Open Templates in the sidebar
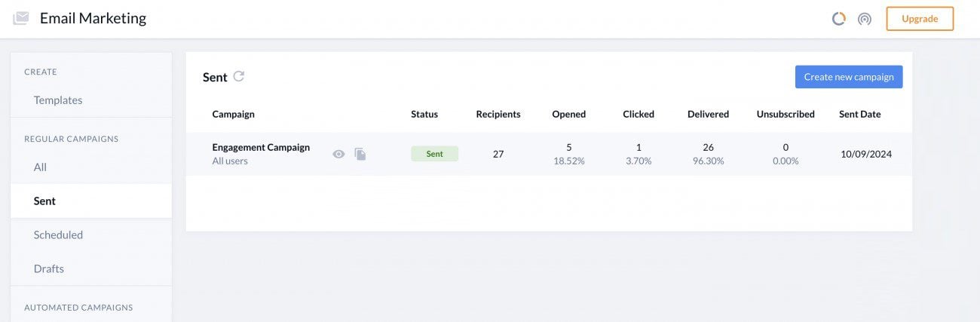The height and width of the screenshot is (322, 980). (58, 100)
